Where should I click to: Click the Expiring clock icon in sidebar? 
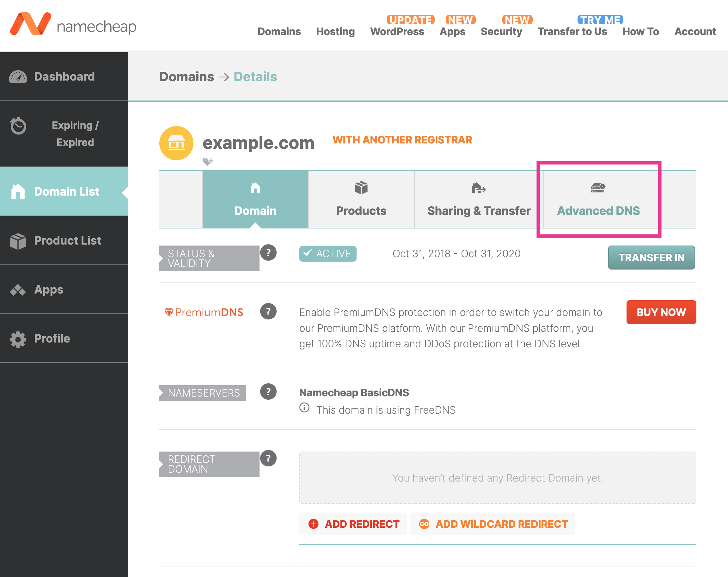click(18, 126)
